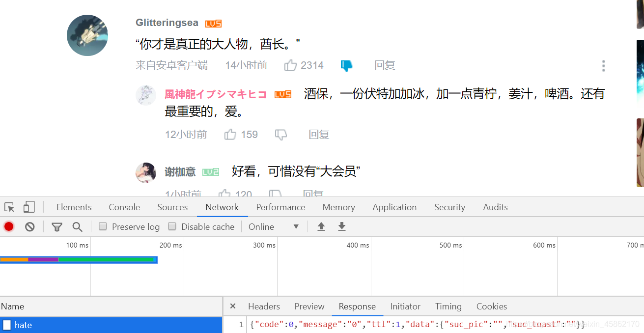Expand the like icon on 謝枷意's comment
The image size is (644, 333).
(224, 194)
